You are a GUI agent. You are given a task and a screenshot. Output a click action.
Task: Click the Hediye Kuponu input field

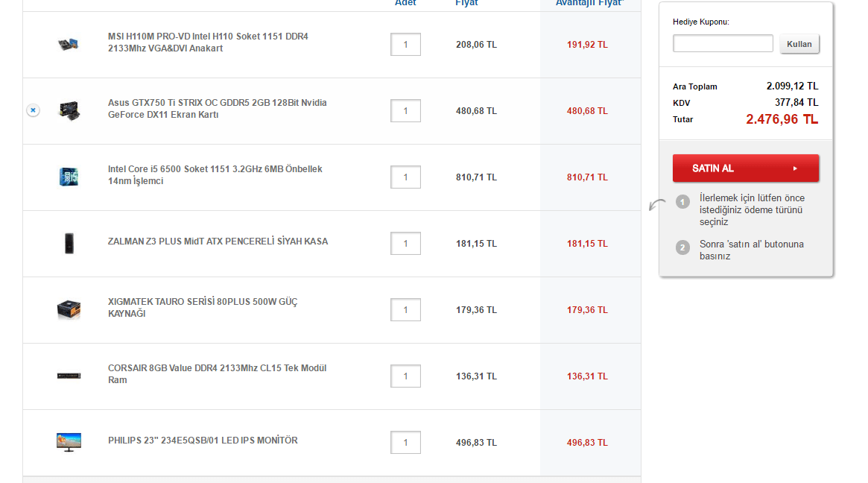coord(723,44)
